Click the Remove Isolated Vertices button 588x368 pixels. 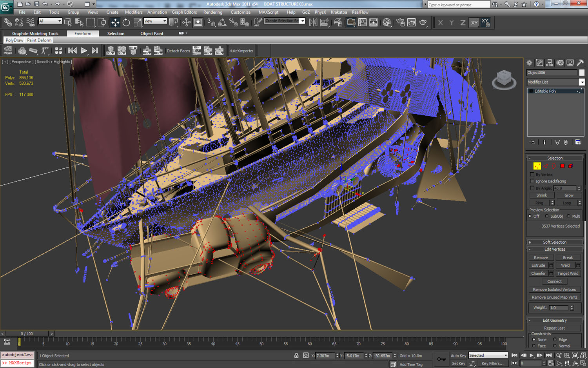(x=555, y=289)
